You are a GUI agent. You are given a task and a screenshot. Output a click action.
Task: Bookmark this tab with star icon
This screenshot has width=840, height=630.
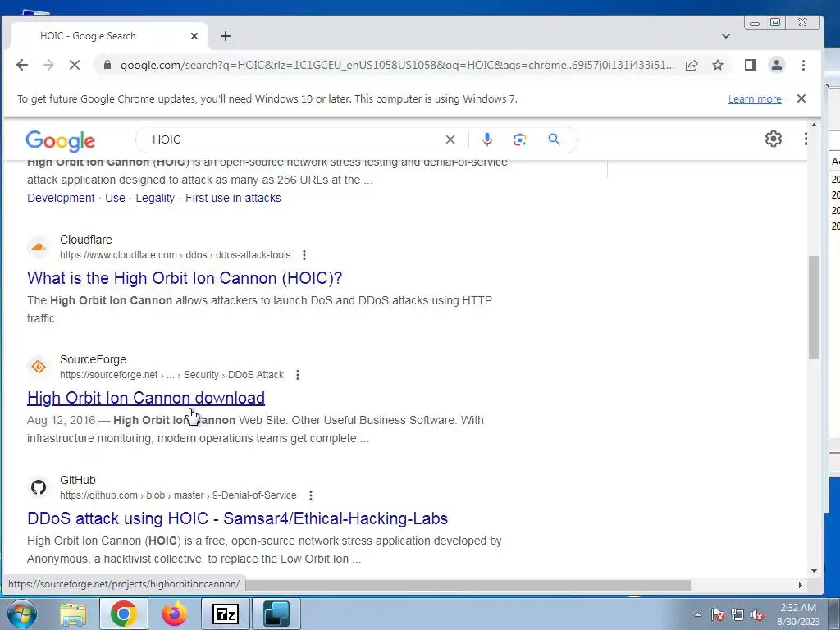tap(718, 65)
